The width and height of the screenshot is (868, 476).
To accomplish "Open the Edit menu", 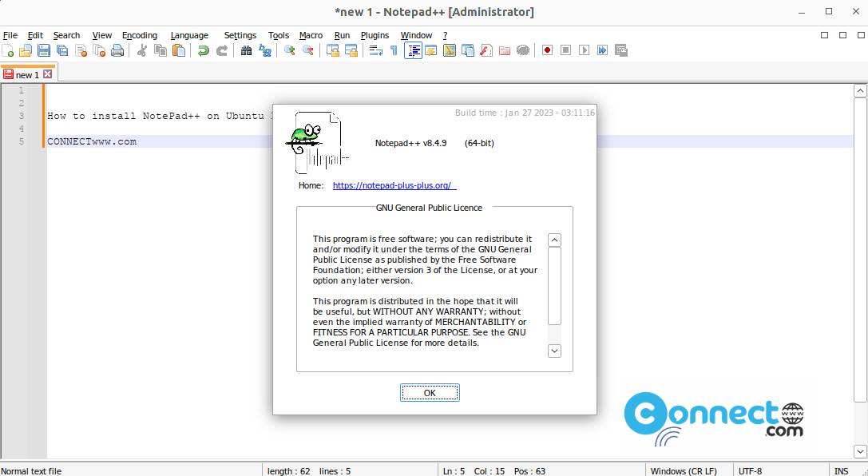I will click(x=35, y=35).
